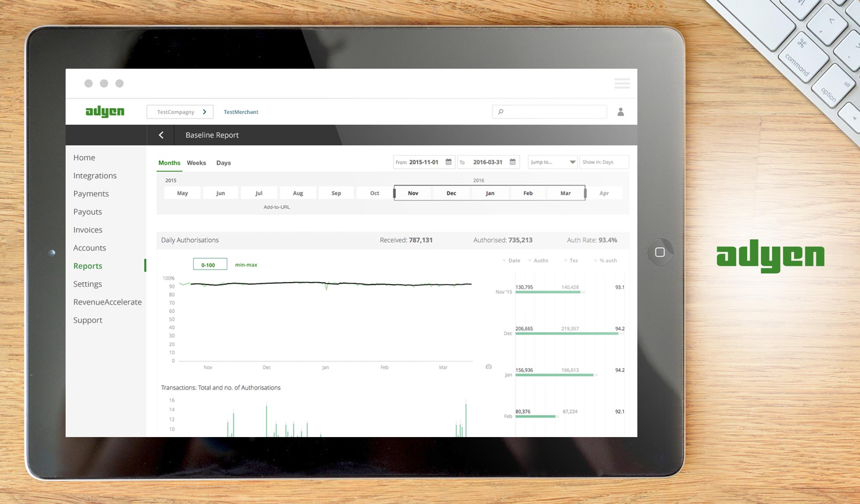Open the TestCompagny account selector
Screen dimensions: 860x504
click(x=180, y=112)
